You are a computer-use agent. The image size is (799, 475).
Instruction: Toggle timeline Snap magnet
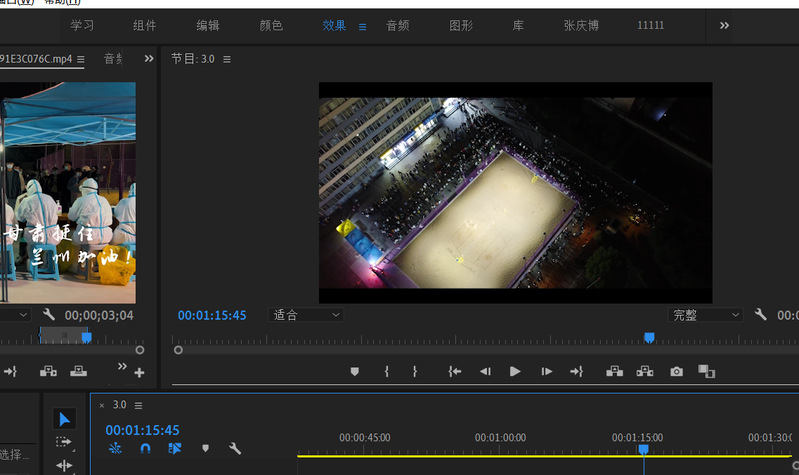[145, 449]
